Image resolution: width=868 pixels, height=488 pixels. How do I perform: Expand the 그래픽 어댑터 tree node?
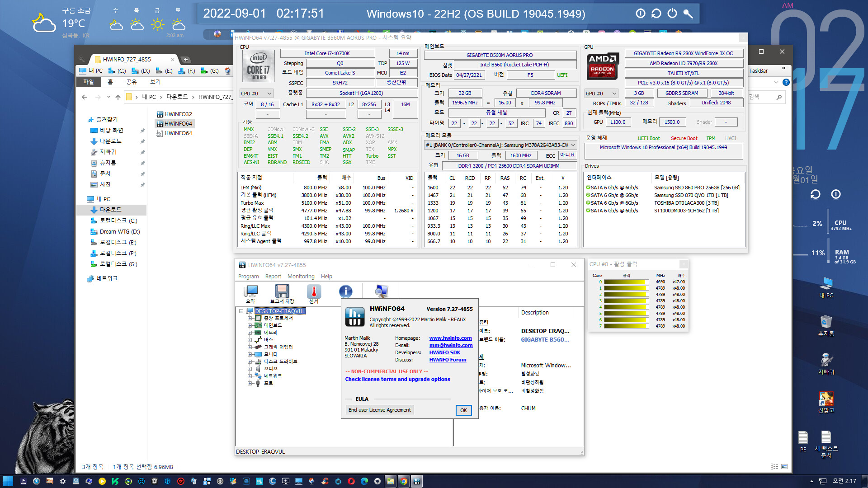point(250,347)
